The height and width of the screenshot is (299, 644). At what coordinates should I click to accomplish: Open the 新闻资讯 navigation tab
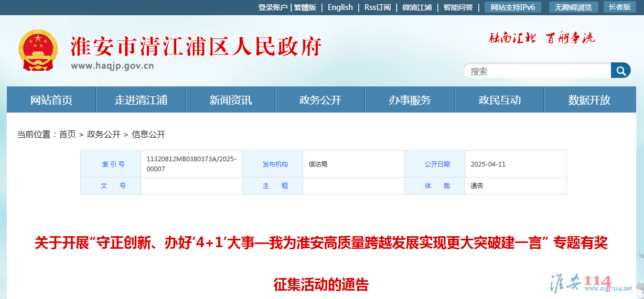231,100
